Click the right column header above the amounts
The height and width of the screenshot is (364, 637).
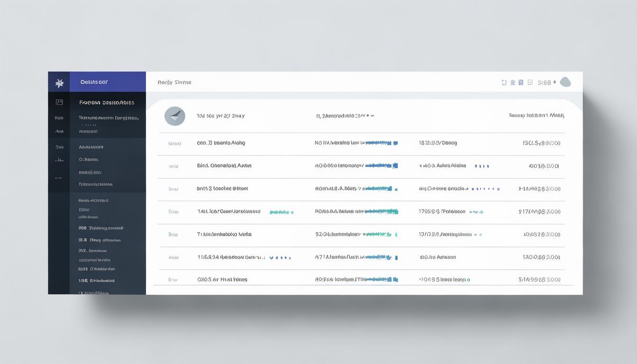click(536, 115)
